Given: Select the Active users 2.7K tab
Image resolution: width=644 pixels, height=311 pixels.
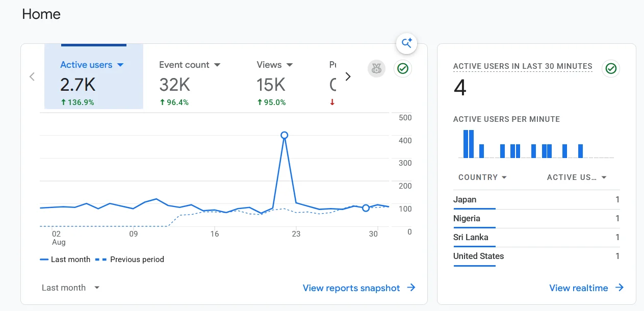Looking at the screenshot, I should (x=94, y=76).
